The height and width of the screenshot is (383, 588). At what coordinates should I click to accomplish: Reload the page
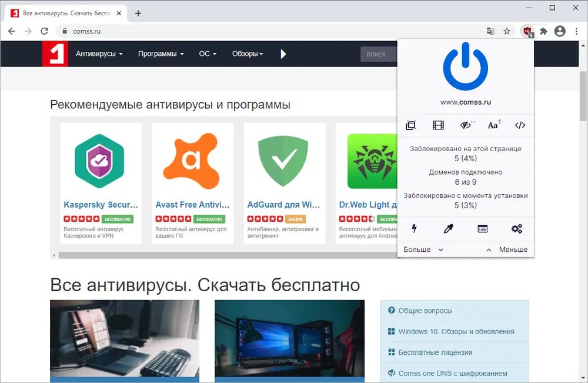click(44, 31)
